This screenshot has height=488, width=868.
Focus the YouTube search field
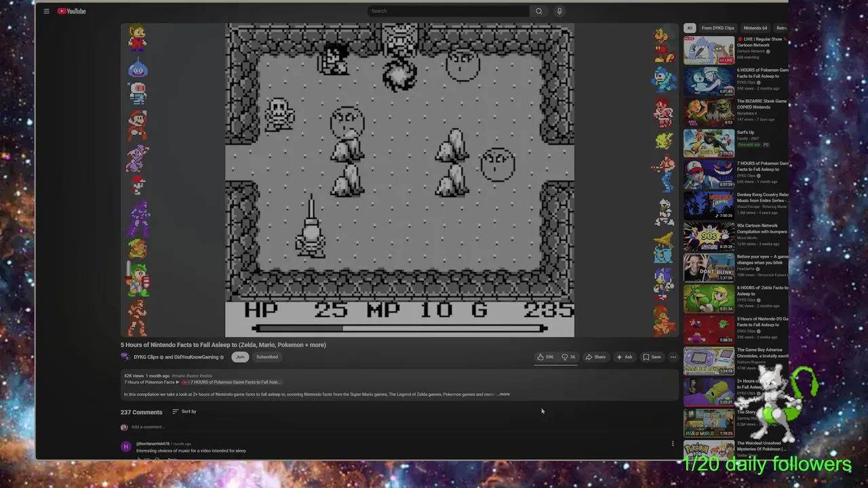[x=448, y=11]
